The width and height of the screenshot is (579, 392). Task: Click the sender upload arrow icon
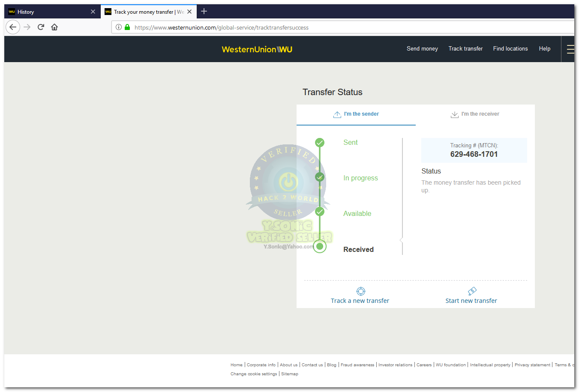point(337,114)
